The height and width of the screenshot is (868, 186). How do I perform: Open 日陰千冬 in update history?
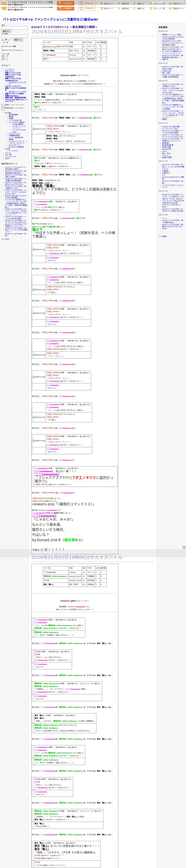[x=166, y=60]
